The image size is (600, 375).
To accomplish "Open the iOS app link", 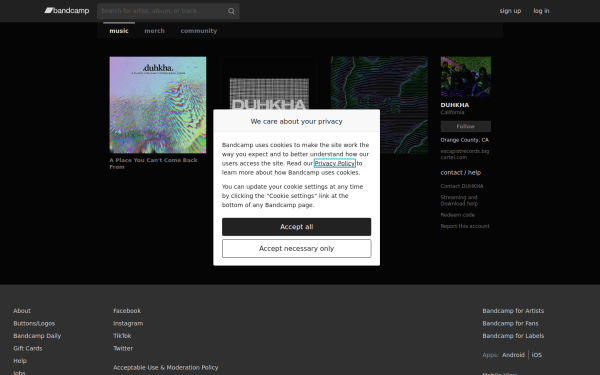I will pos(536,355).
